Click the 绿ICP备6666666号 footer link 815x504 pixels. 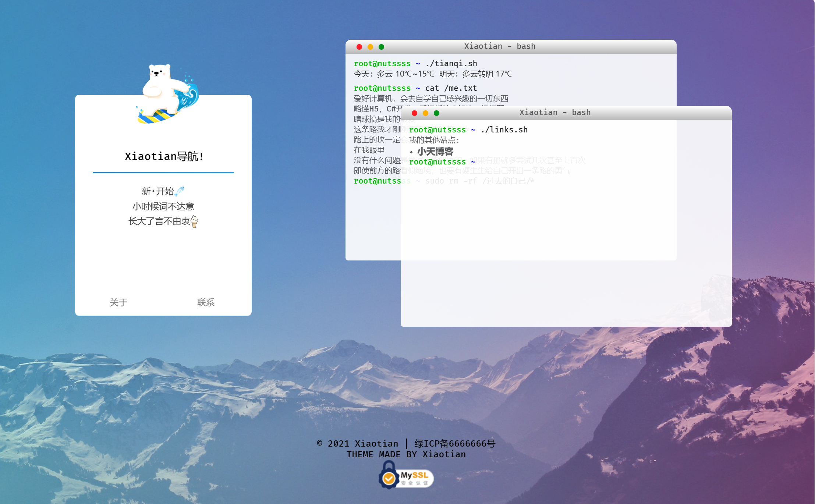pos(455,444)
